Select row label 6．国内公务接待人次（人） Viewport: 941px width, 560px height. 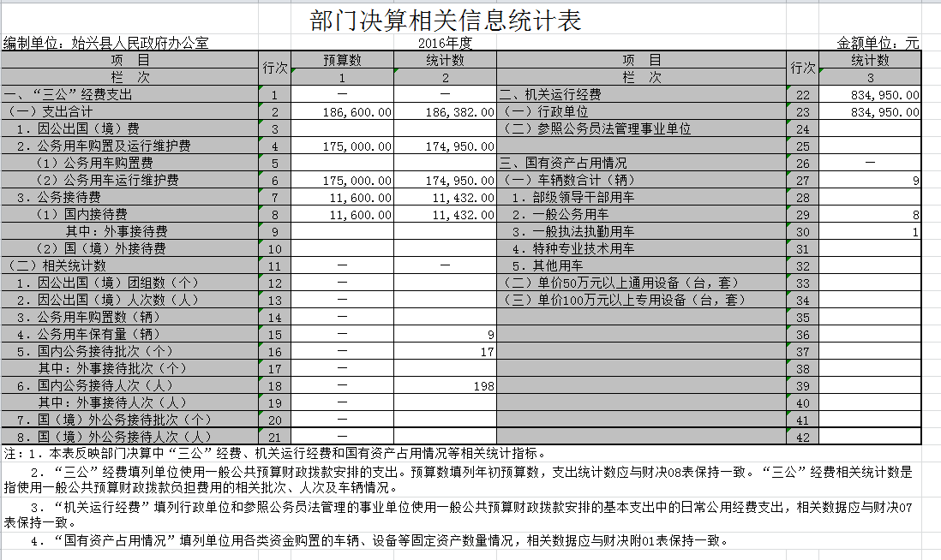tap(94, 385)
